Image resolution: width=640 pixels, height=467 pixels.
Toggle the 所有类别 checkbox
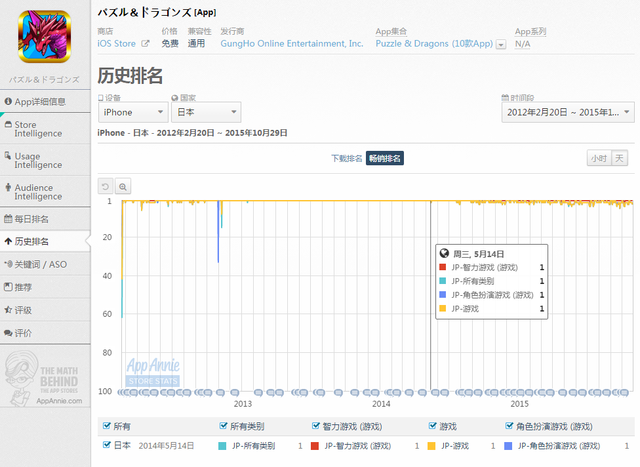[223, 426]
